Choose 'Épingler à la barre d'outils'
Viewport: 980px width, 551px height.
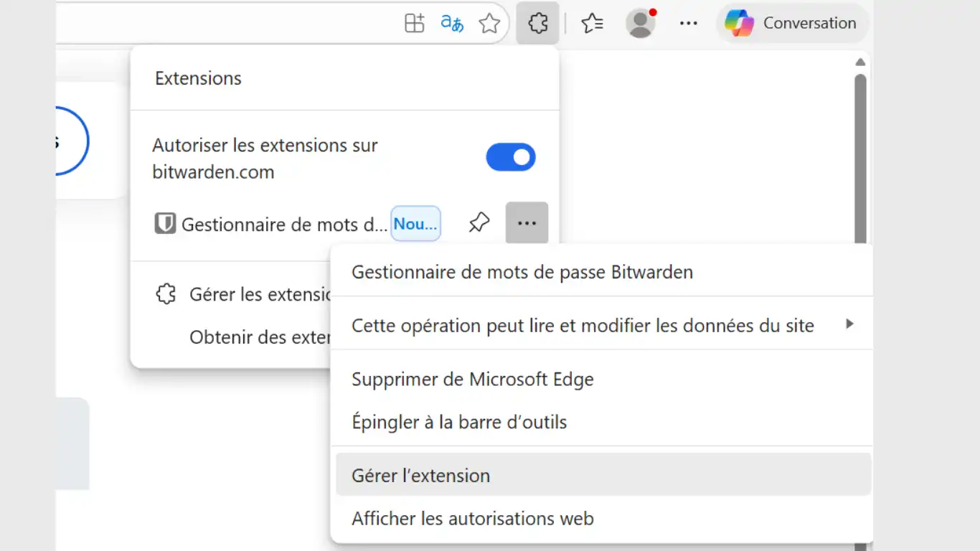(x=459, y=422)
